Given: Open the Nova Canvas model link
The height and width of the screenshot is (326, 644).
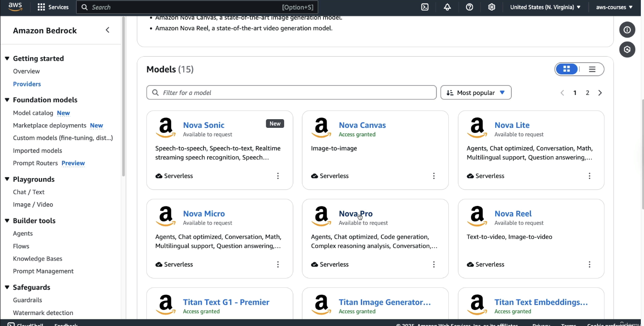Looking at the screenshot, I should click(362, 125).
